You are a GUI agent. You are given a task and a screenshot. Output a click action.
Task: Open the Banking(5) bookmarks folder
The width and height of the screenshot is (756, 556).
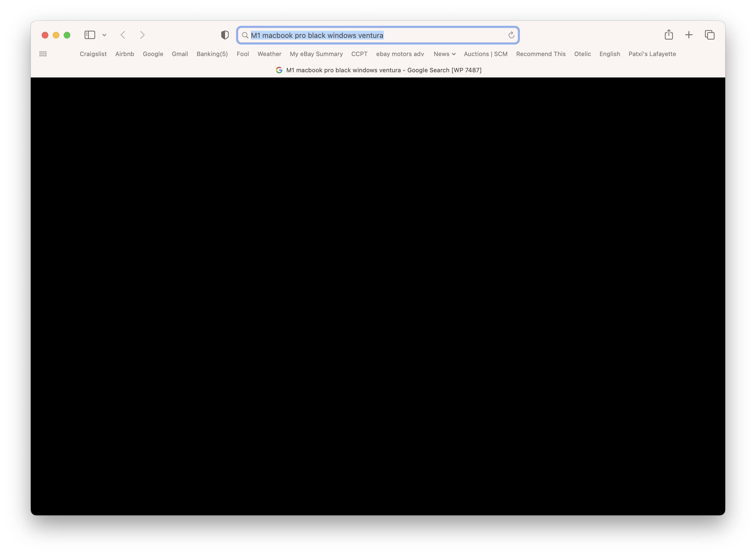coord(212,54)
